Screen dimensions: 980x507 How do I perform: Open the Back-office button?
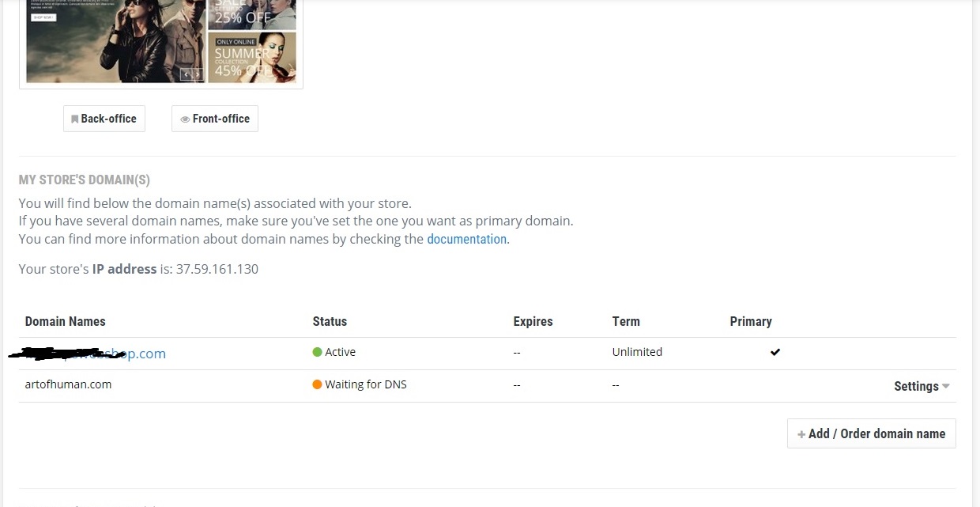pos(104,119)
